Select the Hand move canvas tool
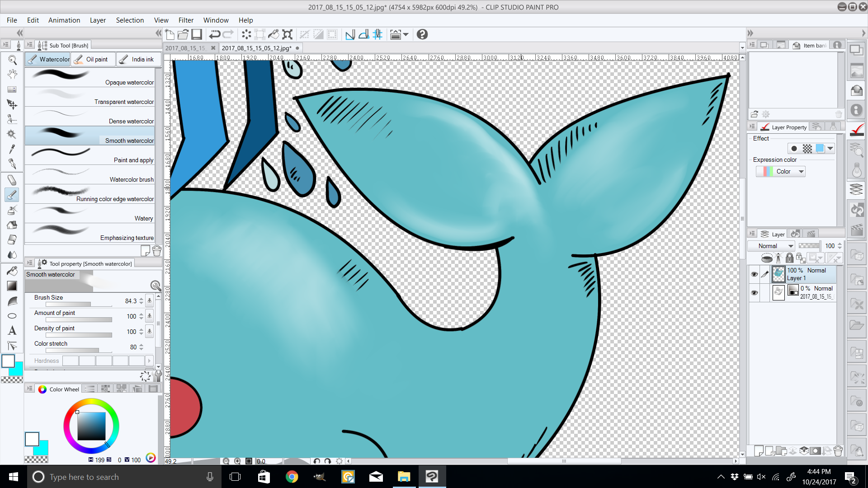Viewport: 868px width, 488px height. pyautogui.click(x=12, y=75)
